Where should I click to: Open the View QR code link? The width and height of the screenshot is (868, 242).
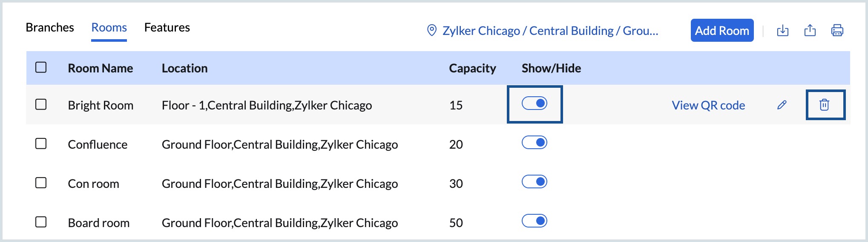[x=708, y=105]
